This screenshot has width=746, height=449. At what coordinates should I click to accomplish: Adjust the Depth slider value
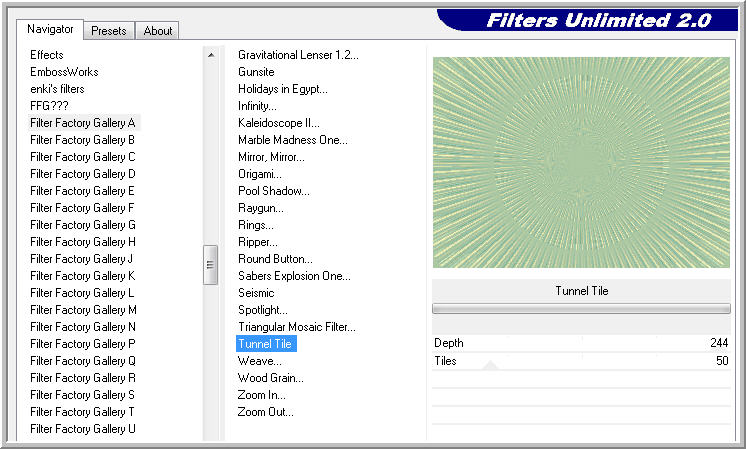581,343
